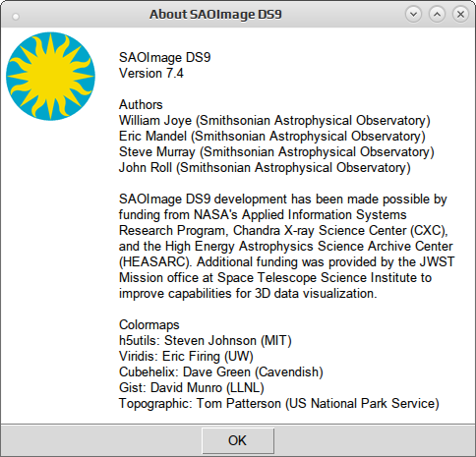Screen dimensions: 476x457
Task: Click the 'About SAOImage DS9' title text
Action: point(215,15)
